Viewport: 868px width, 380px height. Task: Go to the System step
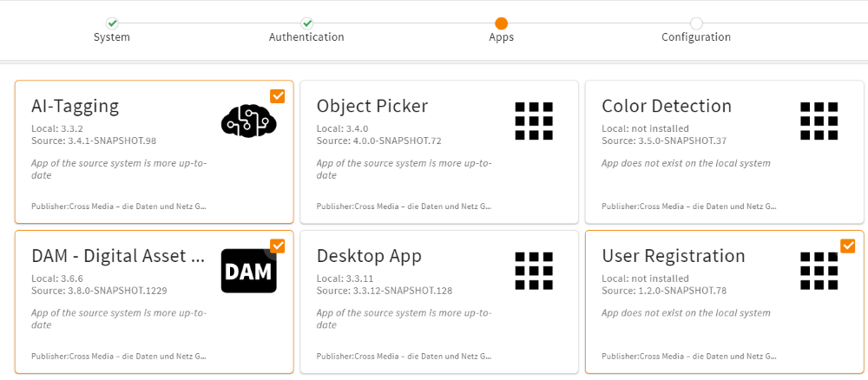(112, 37)
